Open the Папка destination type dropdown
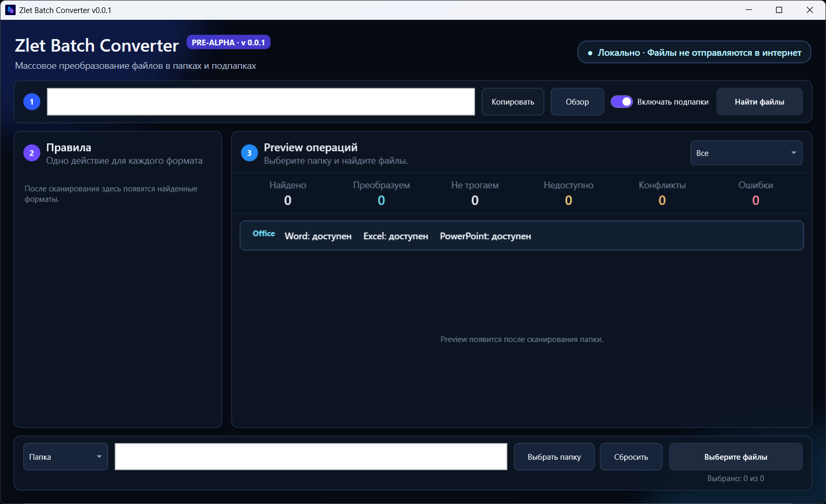Viewport: 826px width, 504px height. pos(66,457)
